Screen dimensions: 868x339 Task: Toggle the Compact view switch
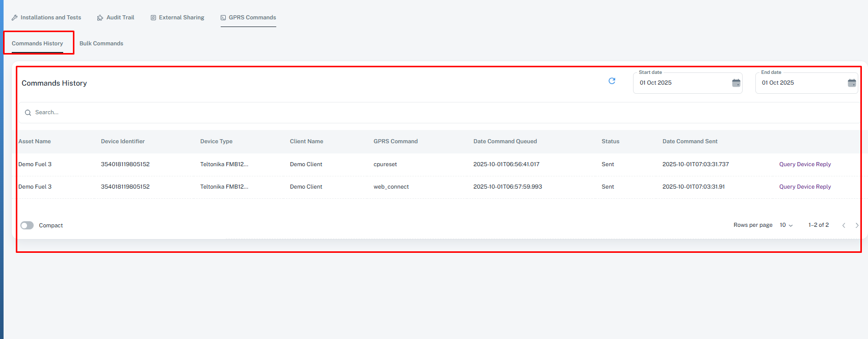pyautogui.click(x=27, y=225)
